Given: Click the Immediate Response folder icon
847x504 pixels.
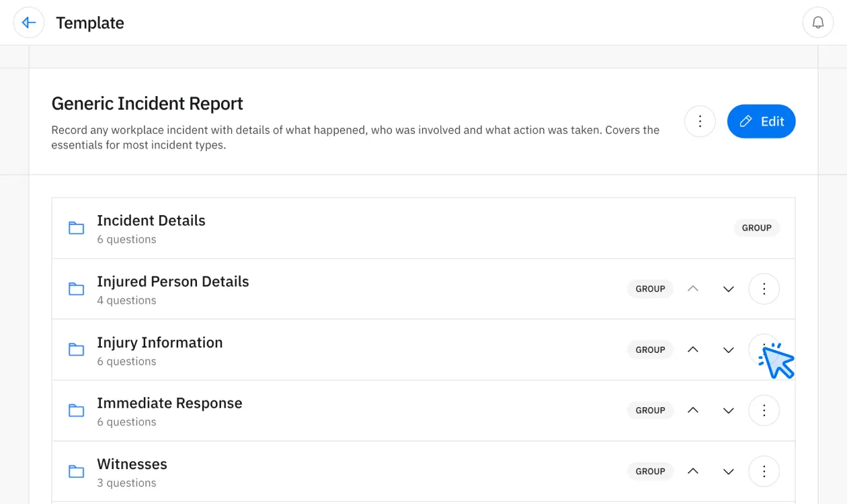Looking at the screenshot, I should tap(76, 410).
